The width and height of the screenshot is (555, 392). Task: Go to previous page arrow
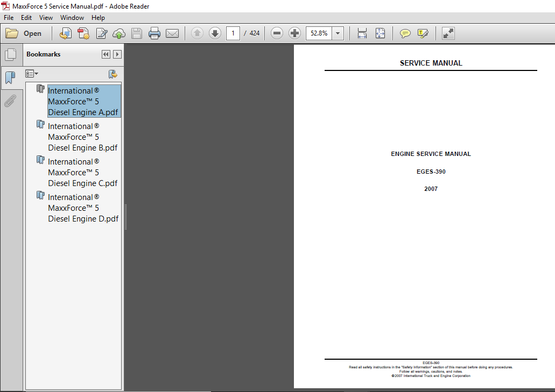tap(197, 33)
